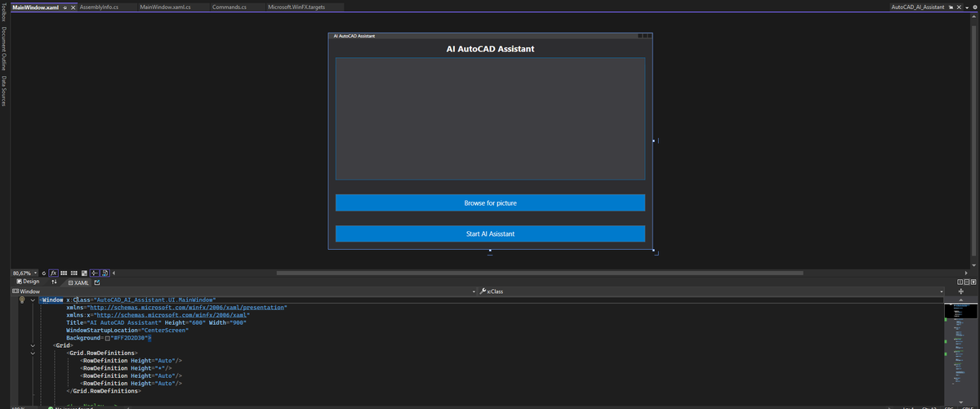This screenshot has height=409, width=980.
Task: Switch to the Commands.cs tab
Action: click(x=229, y=7)
